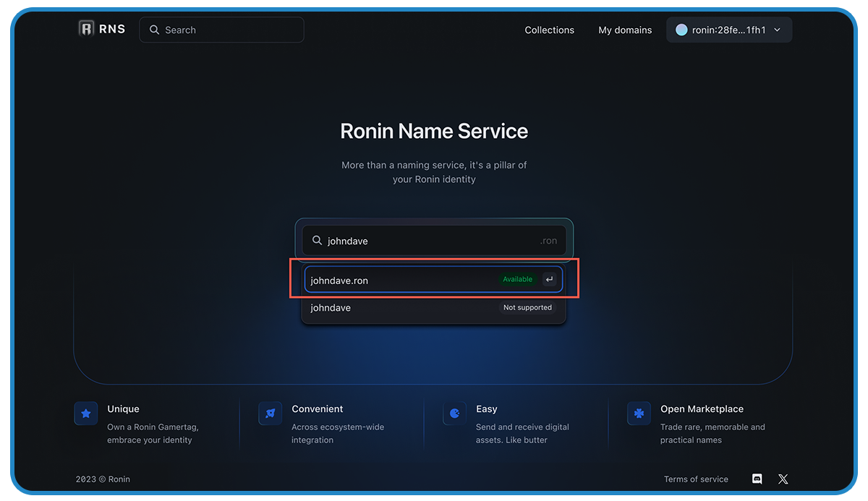This screenshot has width=868, height=501.
Task: Click the search icon beside johndave text
Action: (317, 241)
